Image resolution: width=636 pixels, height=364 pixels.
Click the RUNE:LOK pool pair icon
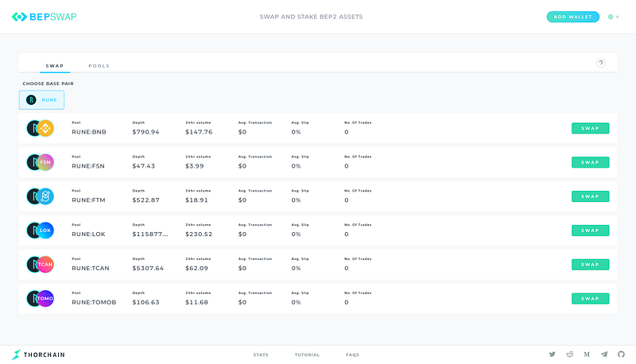[x=41, y=230]
